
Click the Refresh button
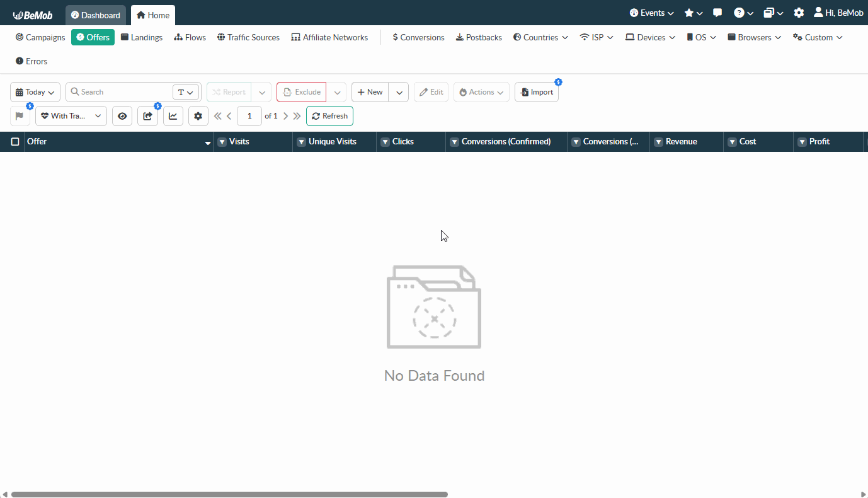pyautogui.click(x=329, y=116)
